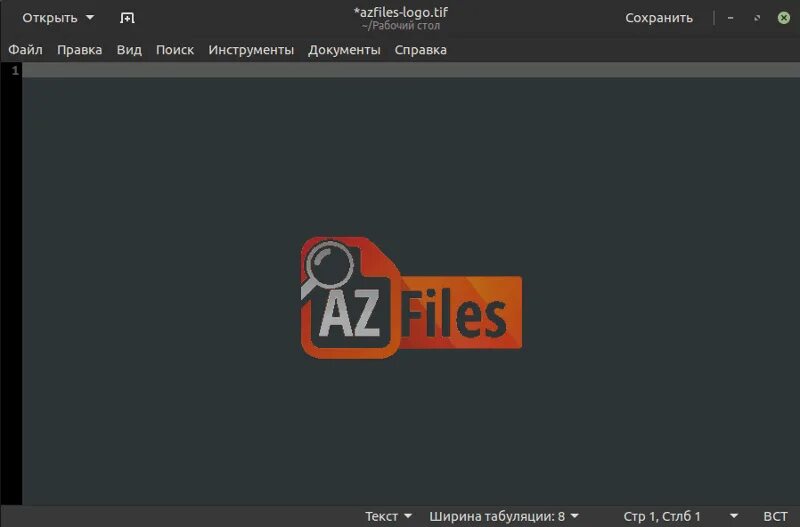Image resolution: width=800 pixels, height=527 pixels.
Task: Close the window with the green X button
Action: [783, 18]
